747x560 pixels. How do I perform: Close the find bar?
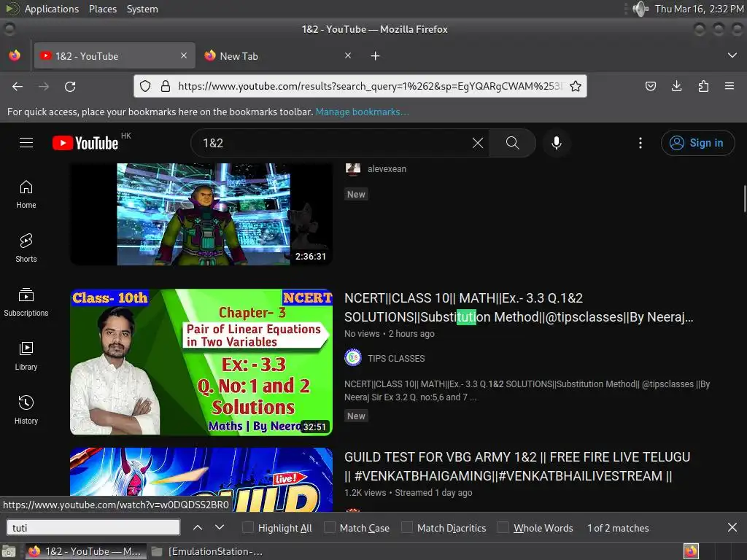pyautogui.click(x=732, y=528)
